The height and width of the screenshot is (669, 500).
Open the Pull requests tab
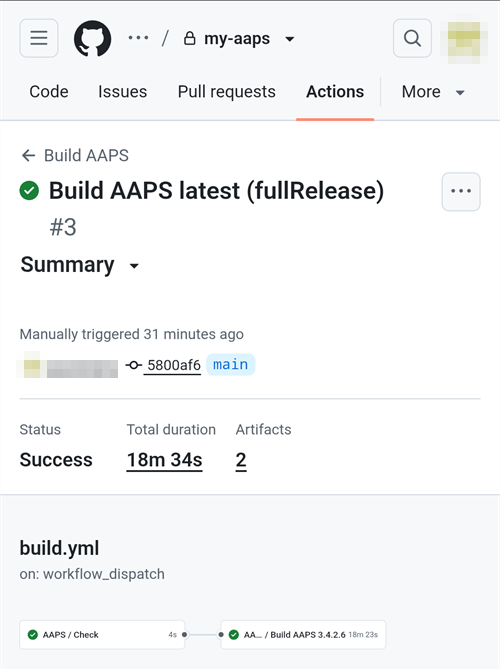point(227,92)
